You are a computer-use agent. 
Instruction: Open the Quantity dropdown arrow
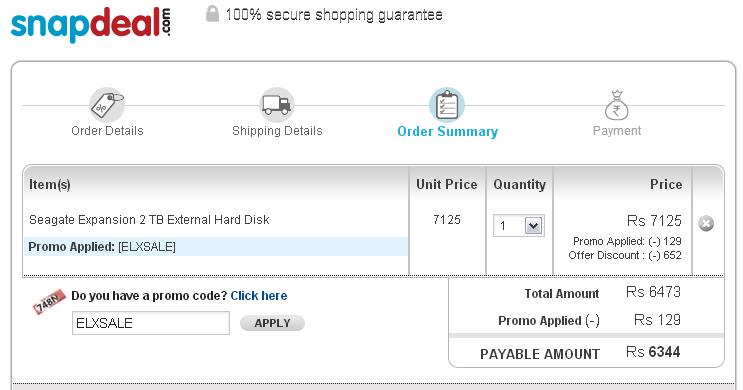coord(534,226)
